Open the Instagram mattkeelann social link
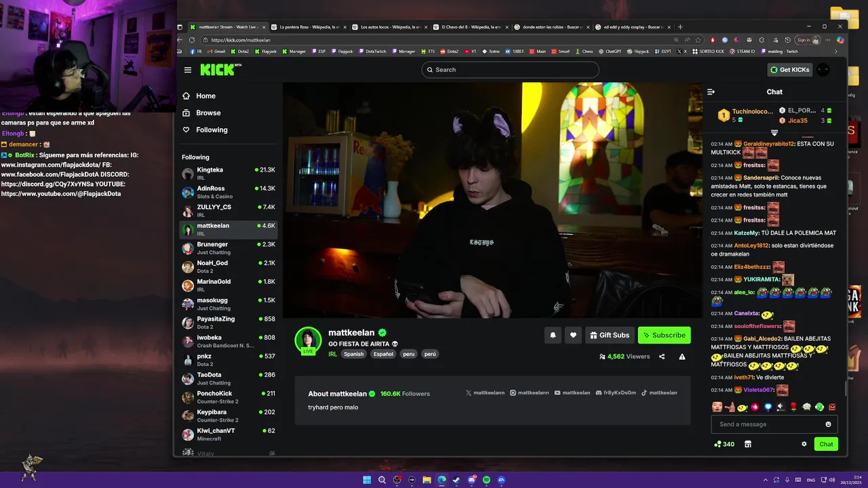This screenshot has width=868, height=488. [x=530, y=393]
